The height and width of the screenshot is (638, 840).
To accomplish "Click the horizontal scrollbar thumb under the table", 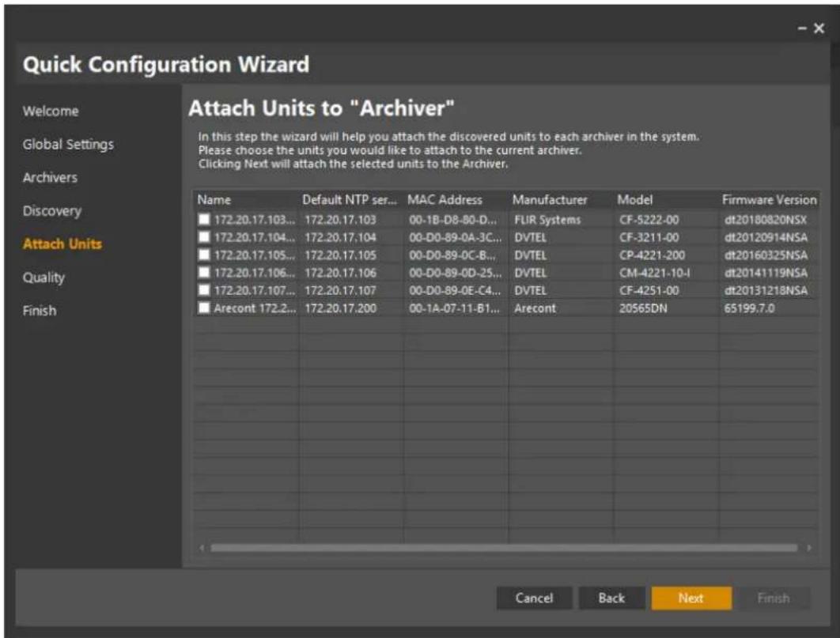I will tap(504, 548).
